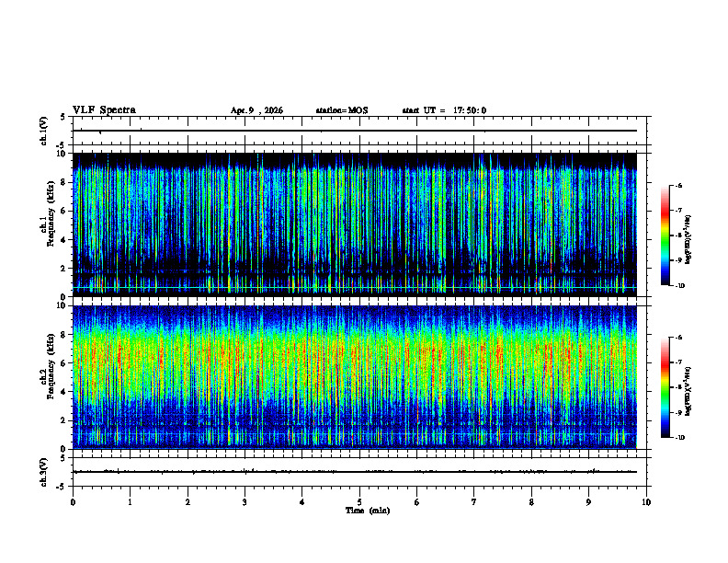Select the date text "Apr. 9 , 2026"

256,110
